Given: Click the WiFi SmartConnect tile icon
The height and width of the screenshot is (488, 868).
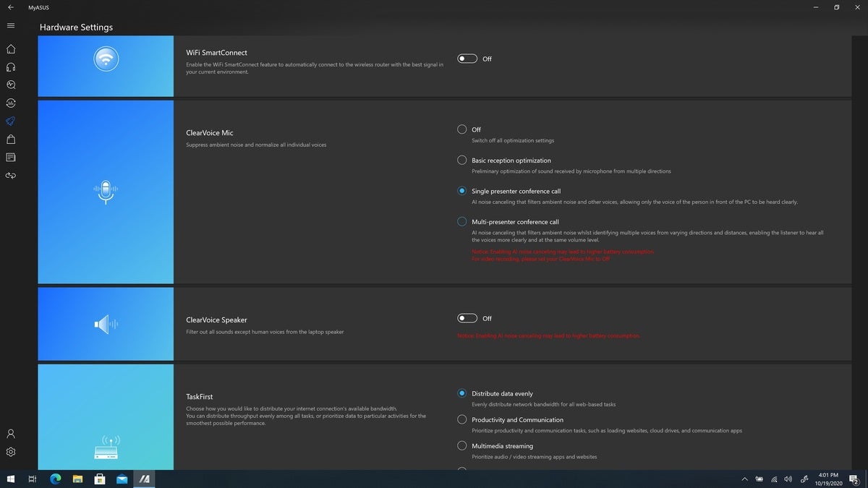Looking at the screenshot, I should pyautogui.click(x=106, y=58).
